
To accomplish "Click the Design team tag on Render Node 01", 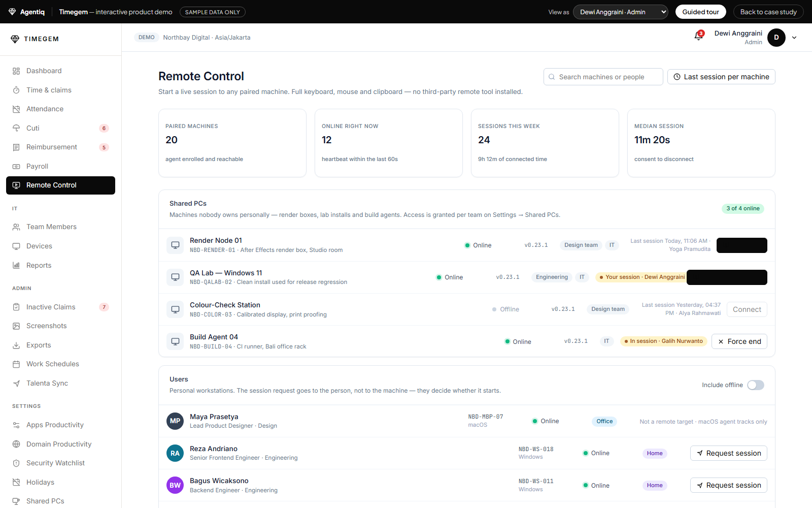I will tap(581, 245).
